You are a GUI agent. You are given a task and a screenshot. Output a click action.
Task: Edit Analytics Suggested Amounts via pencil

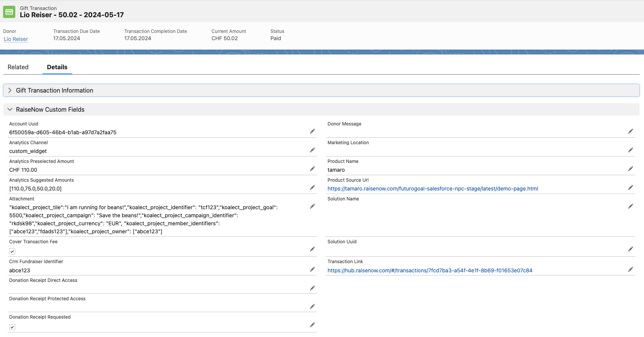312,187
